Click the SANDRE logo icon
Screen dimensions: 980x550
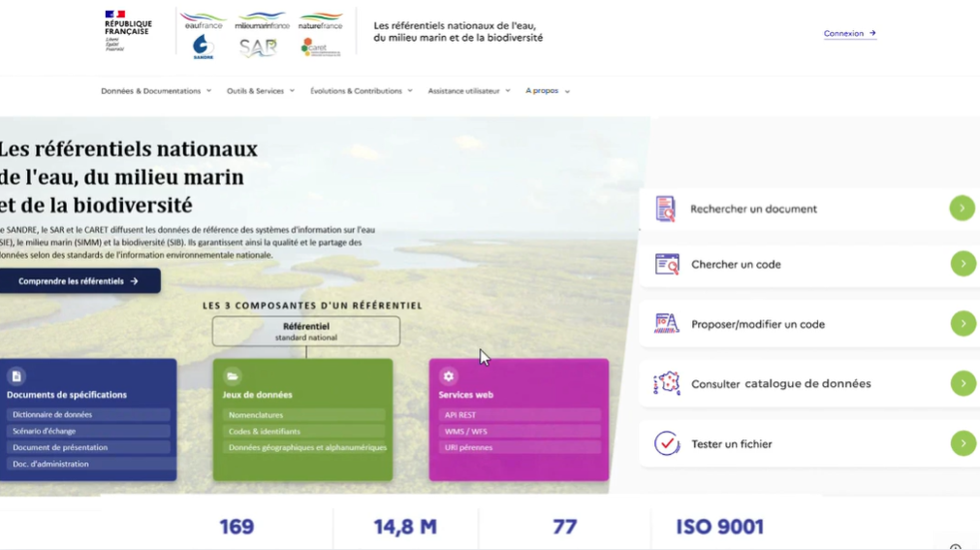click(x=204, y=47)
